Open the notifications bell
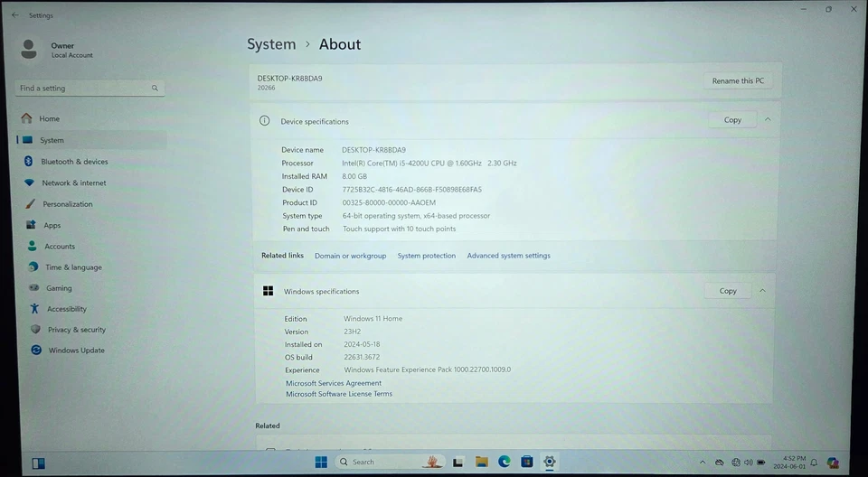 coord(815,463)
